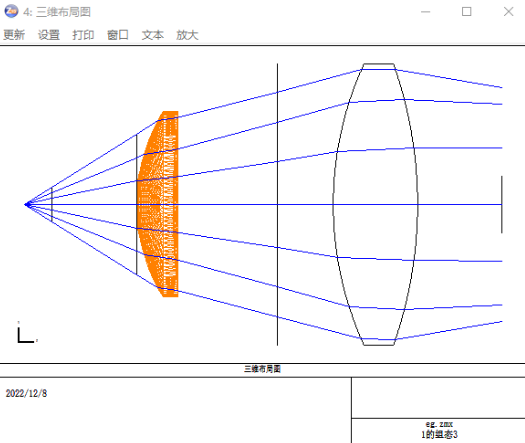This screenshot has height=443, width=525.
Task: Click the orange lens element
Action: tap(158, 204)
